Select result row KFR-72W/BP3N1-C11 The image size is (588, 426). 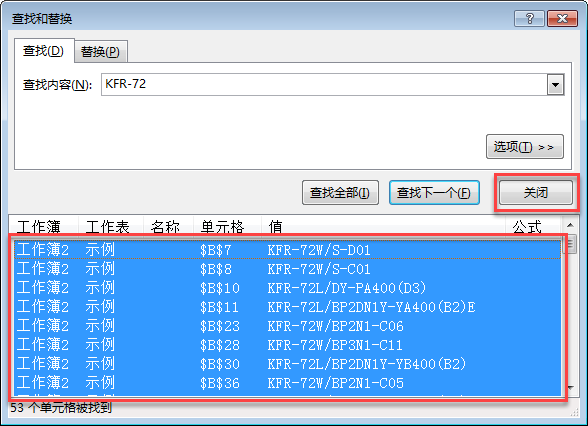tap(288, 345)
